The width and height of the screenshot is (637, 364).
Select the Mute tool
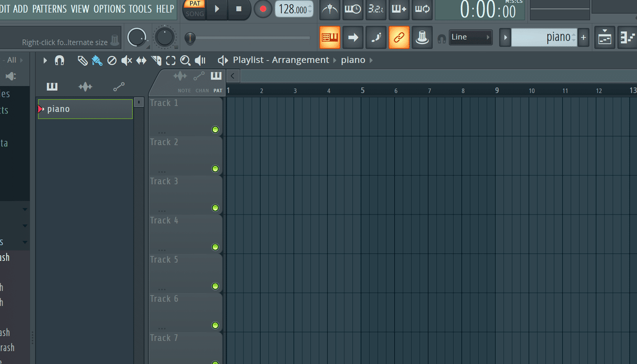(126, 60)
